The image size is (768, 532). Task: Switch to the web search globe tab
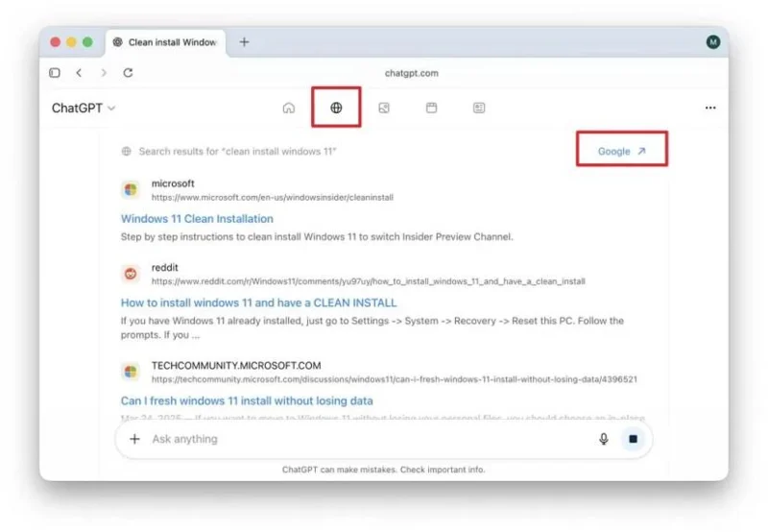coord(336,108)
